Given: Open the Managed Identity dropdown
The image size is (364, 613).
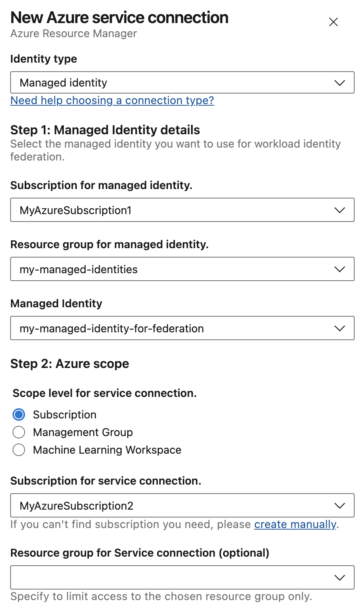Looking at the screenshot, I should [x=182, y=328].
